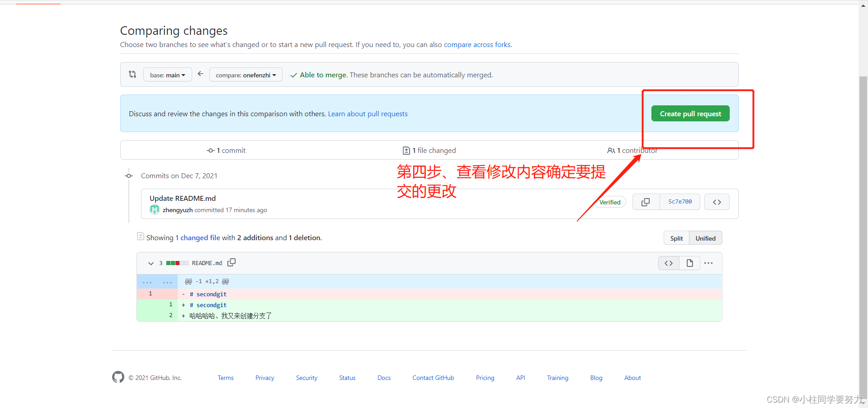The image size is (868, 408).
Task: Open the diff options kebab menu
Action: pos(708,263)
